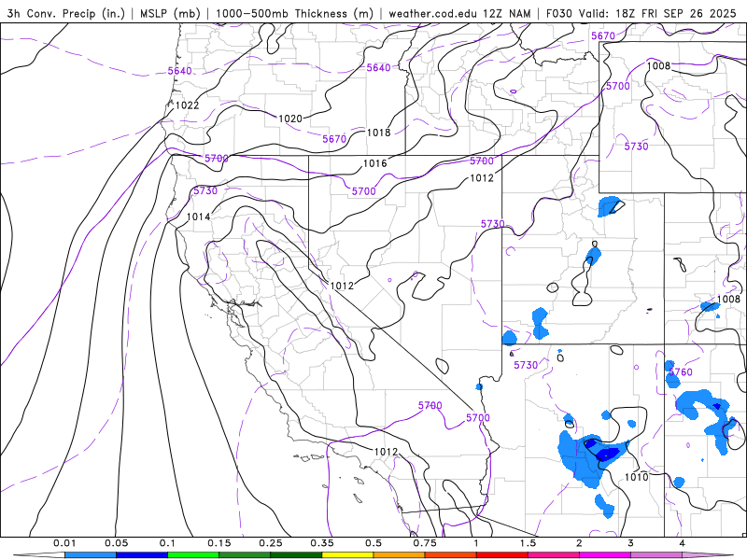The image size is (747, 560).
Task: Click the 1010 isobar label
Action: point(637,477)
